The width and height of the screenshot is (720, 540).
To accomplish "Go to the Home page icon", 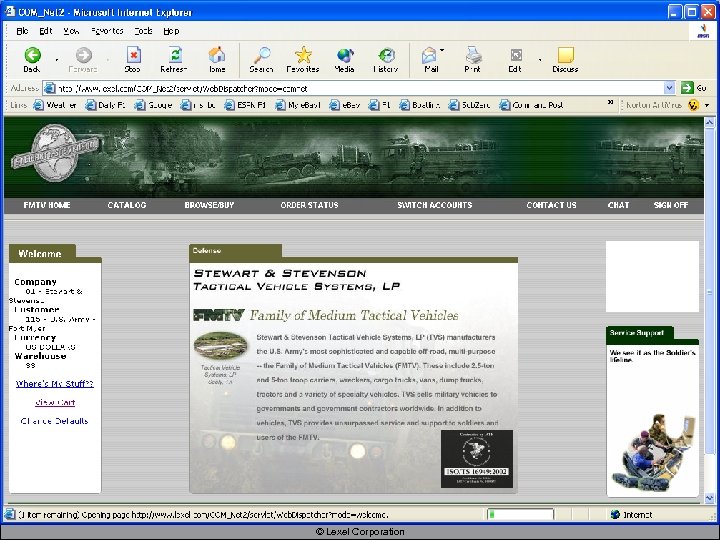I will click(217, 56).
